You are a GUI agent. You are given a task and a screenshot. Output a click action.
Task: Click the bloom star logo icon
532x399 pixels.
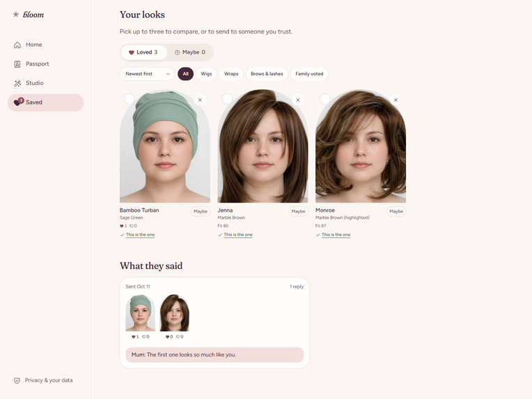pos(15,14)
